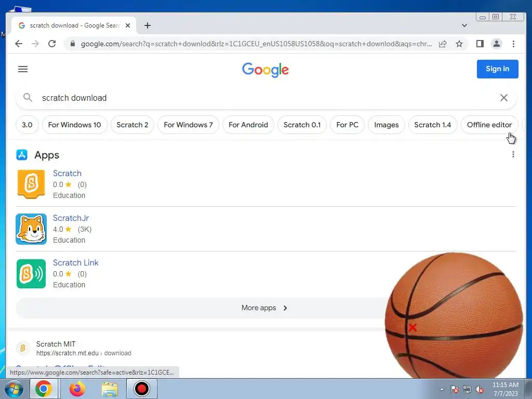The image size is (532, 399).
Task: Click the blue Apps store icon
Action: (22, 155)
